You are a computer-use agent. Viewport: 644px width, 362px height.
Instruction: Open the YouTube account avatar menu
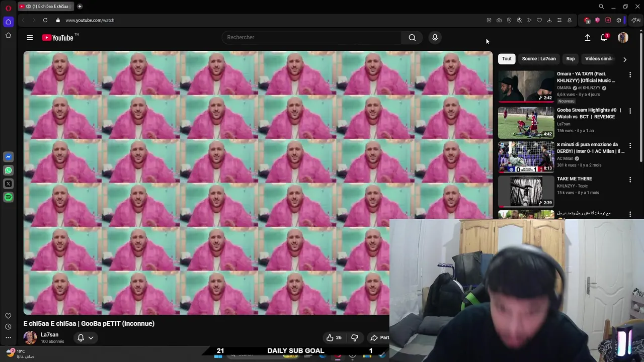623,38
